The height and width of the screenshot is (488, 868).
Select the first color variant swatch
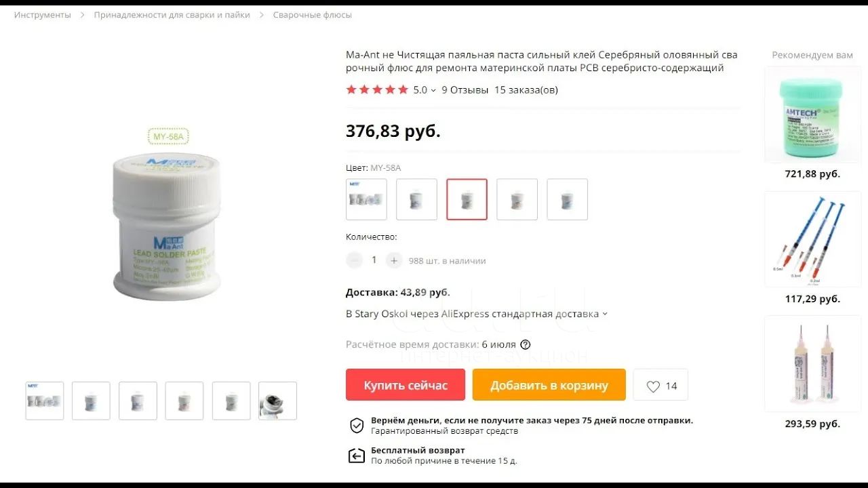click(366, 199)
